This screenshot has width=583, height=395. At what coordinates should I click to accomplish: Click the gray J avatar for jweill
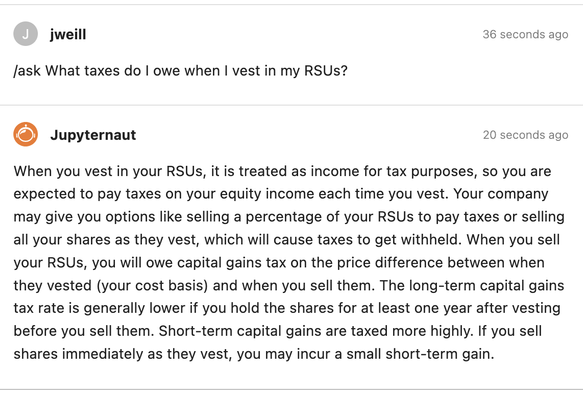tap(26, 34)
